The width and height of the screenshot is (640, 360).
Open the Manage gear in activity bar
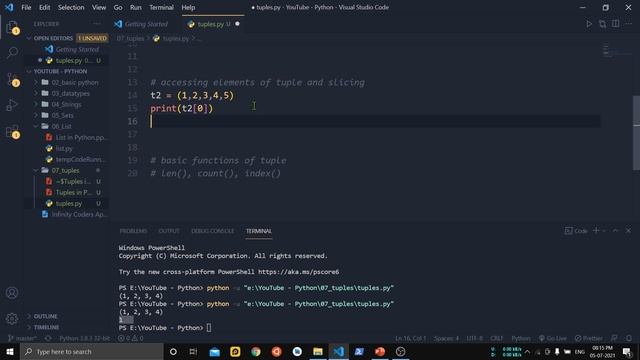pos(12,318)
